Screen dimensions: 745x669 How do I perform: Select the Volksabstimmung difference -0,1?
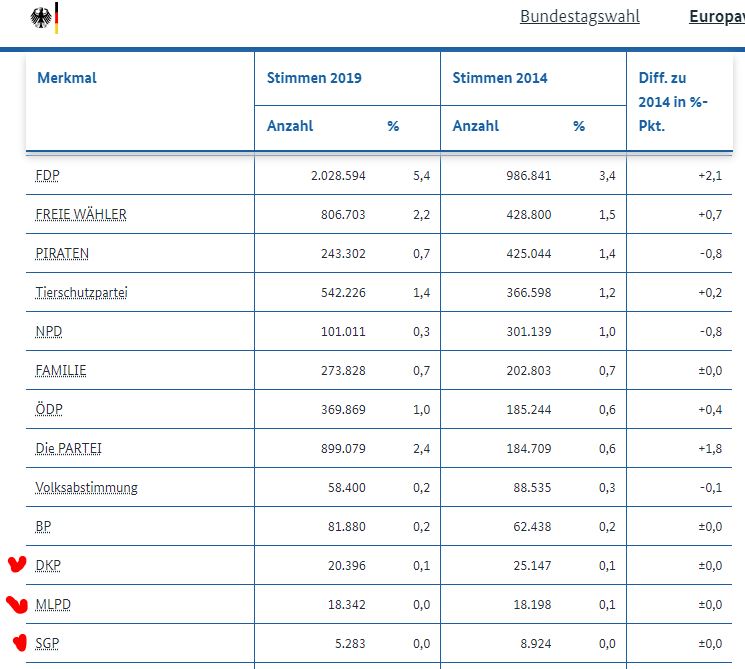(x=711, y=488)
